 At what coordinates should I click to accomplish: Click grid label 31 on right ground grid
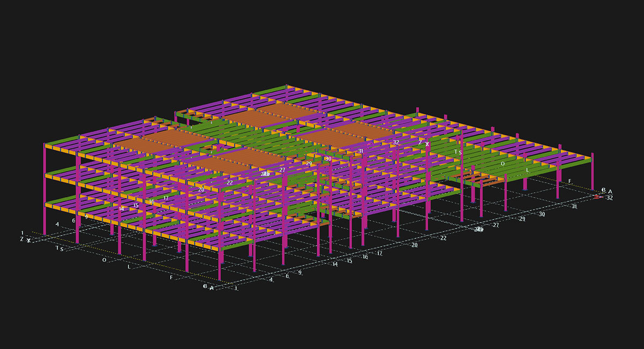pyautogui.click(x=574, y=207)
